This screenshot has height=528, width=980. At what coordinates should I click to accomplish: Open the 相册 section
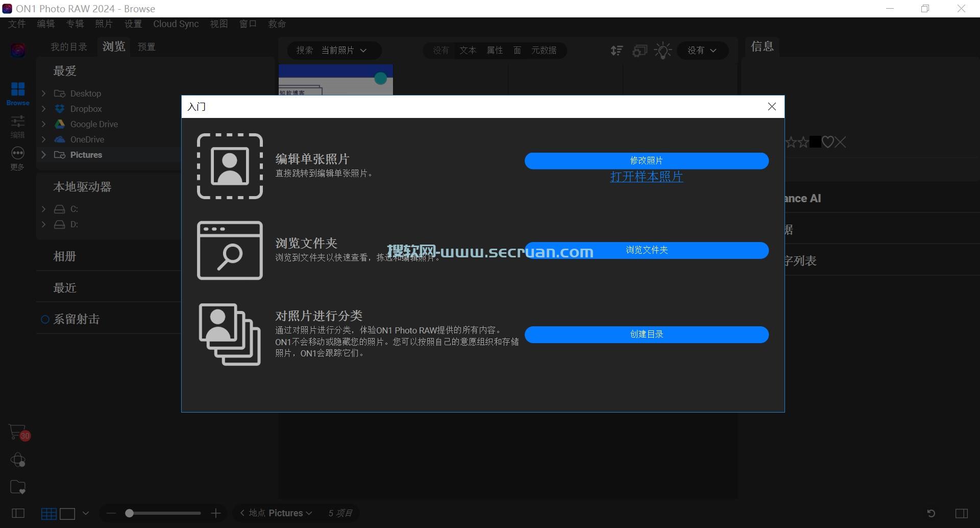pos(65,256)
